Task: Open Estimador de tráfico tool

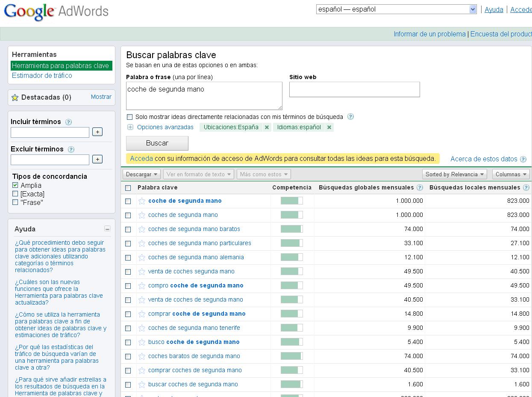Action: (x=42, y=76)
